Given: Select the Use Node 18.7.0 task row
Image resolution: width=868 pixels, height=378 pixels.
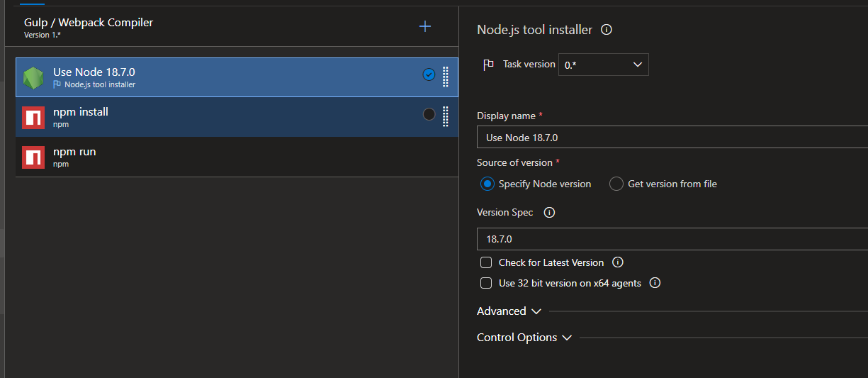Looking at the screenshot, I should (237, 77).
